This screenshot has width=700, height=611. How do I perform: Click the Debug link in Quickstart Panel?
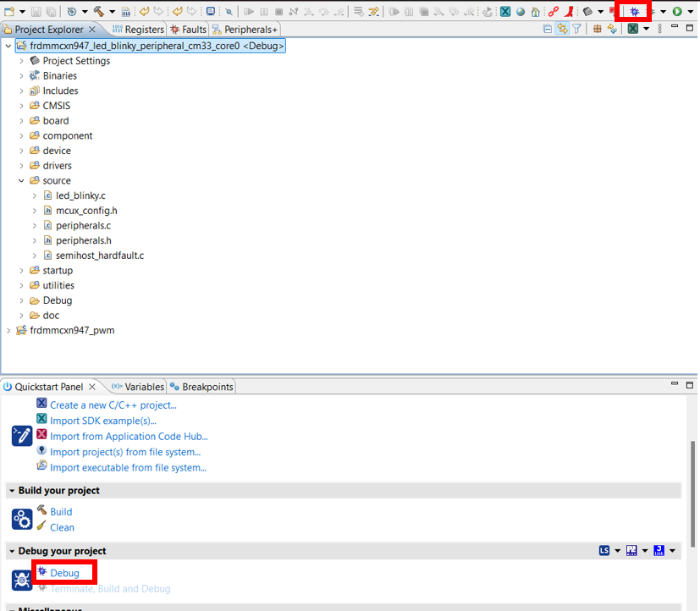coord(64,573)
